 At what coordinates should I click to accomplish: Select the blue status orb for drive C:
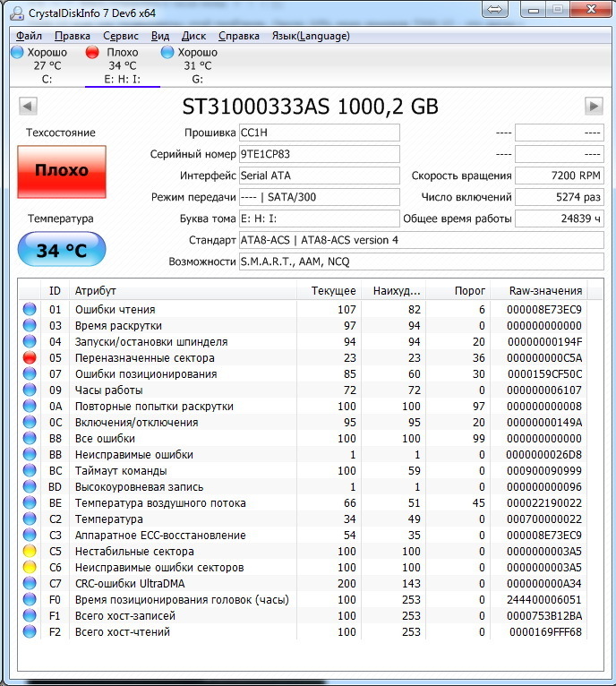tap(17, 52)
